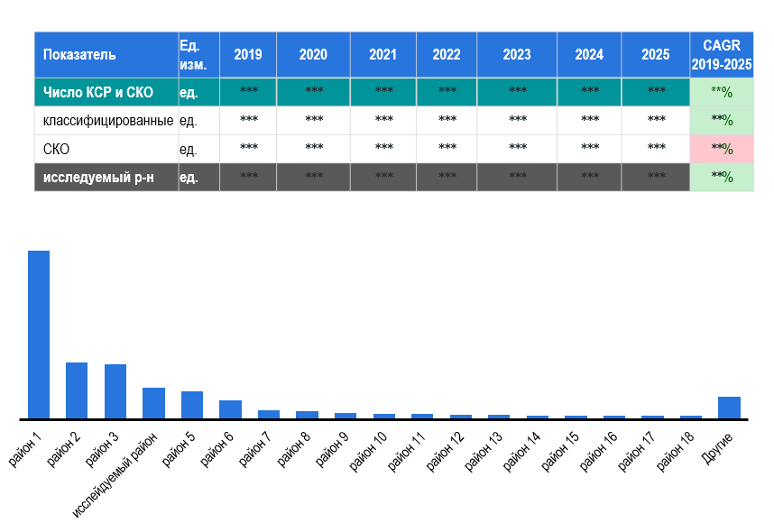Select the 2022 column header

pos(447,55)
